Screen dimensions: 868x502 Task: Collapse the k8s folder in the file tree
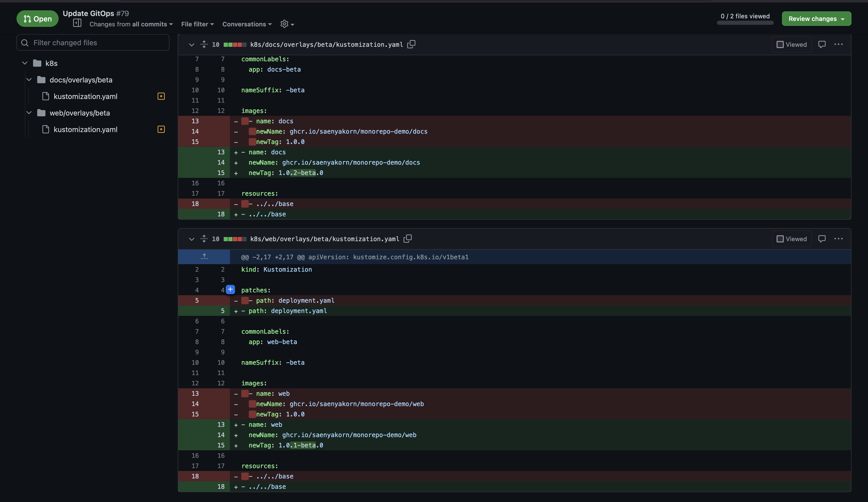point(25,63)
